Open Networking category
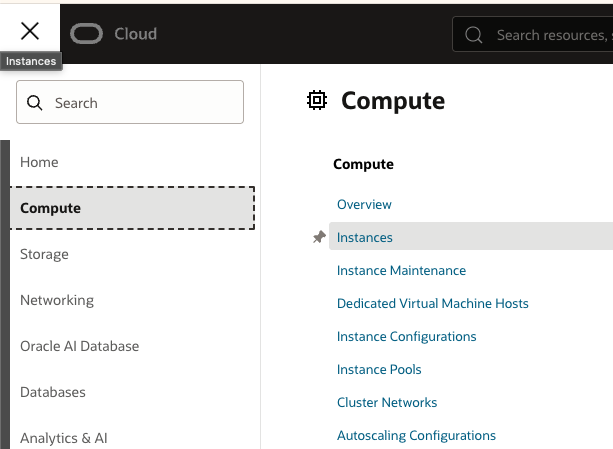 coord(57,300)
